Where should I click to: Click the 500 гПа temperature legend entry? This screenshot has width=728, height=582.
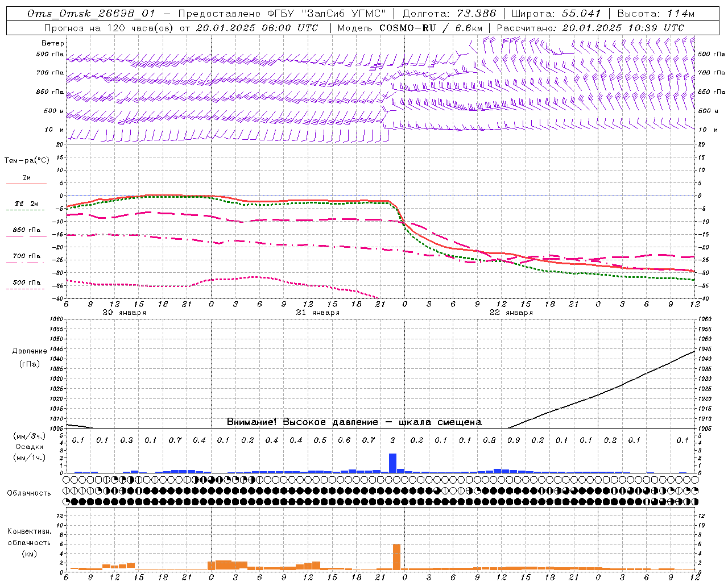click(x=27, y=282)
